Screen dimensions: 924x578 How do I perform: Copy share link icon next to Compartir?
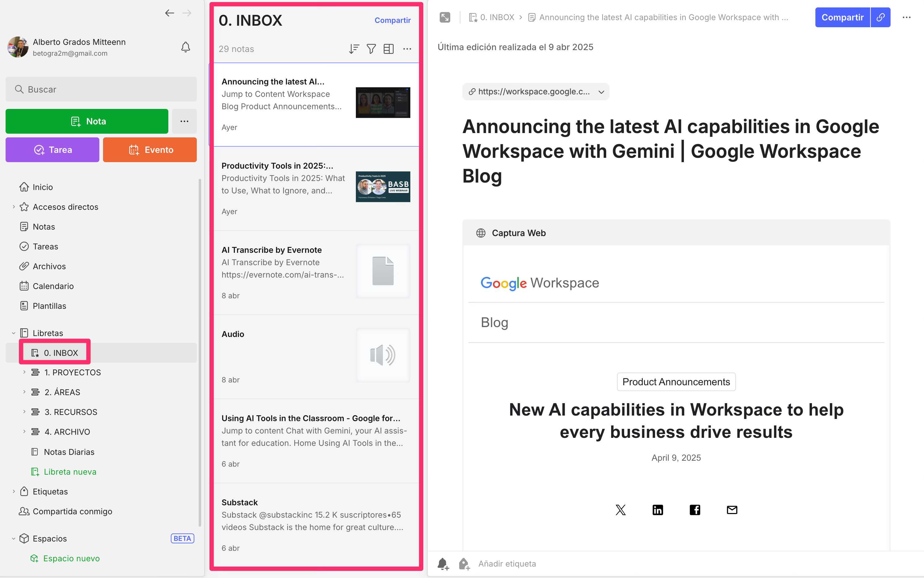pos(880,17)
